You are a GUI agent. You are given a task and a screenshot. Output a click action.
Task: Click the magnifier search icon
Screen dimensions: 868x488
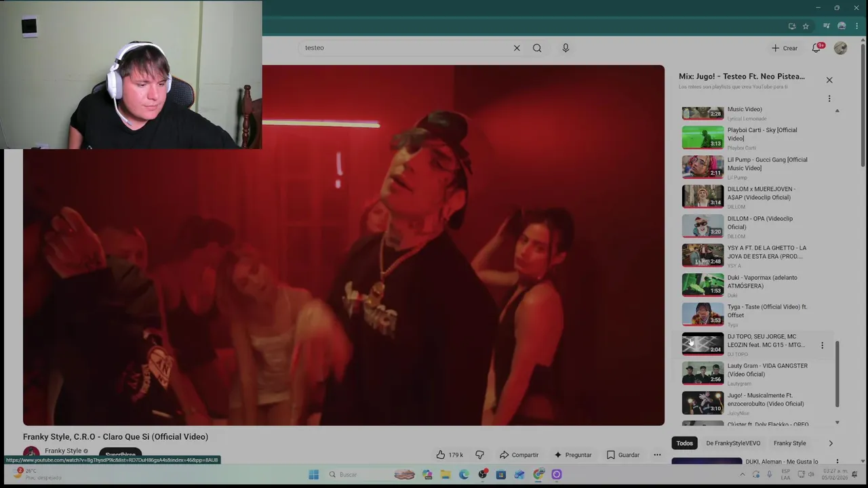537,48
